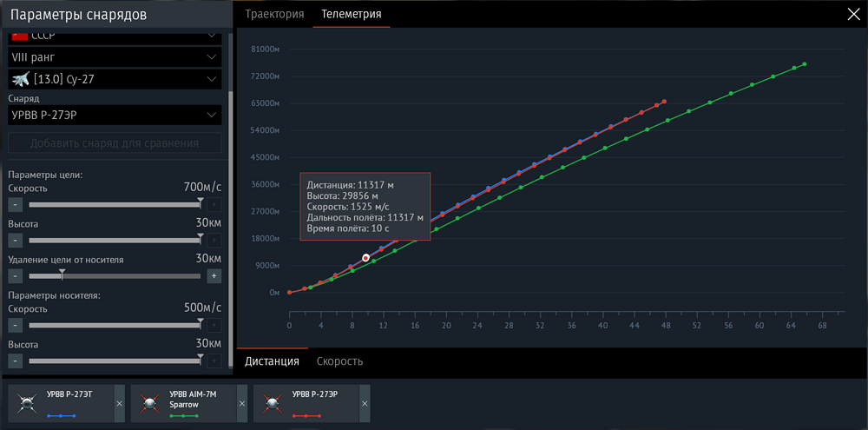The width and height of the screenshot is (868, 430).
Task: Expand the Су-27 aircraft dropdown
Action: 115,79
